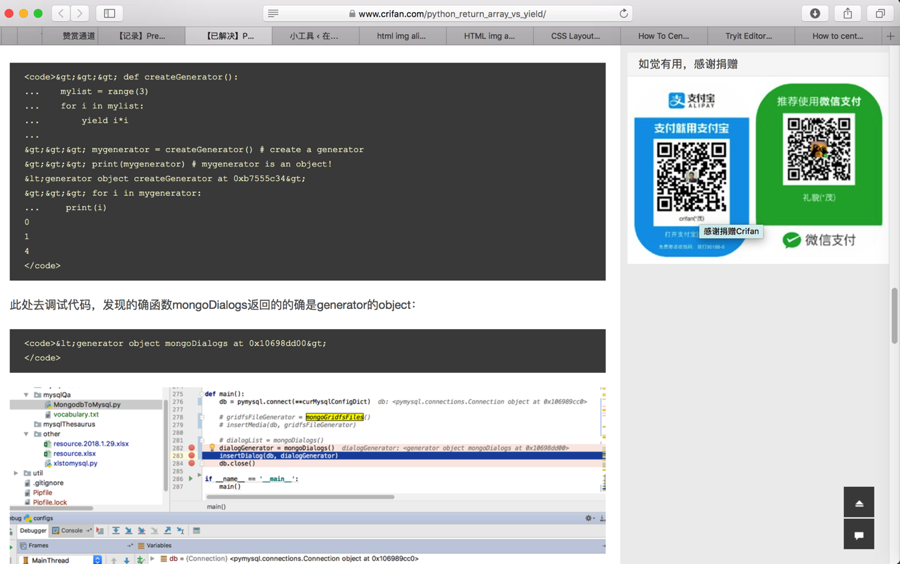Select vocabulary.txt in the file tree
This screenshot has width=900, height=564.
tap(76, 414)
